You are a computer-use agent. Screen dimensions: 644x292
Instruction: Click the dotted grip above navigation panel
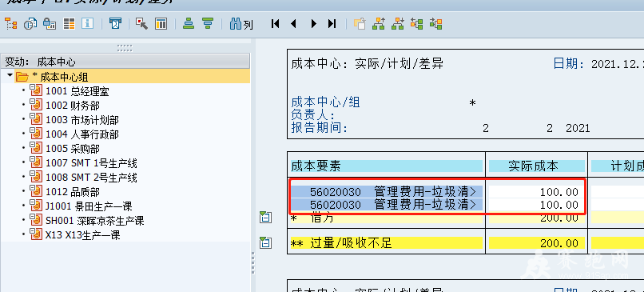(x=125, y=48)
